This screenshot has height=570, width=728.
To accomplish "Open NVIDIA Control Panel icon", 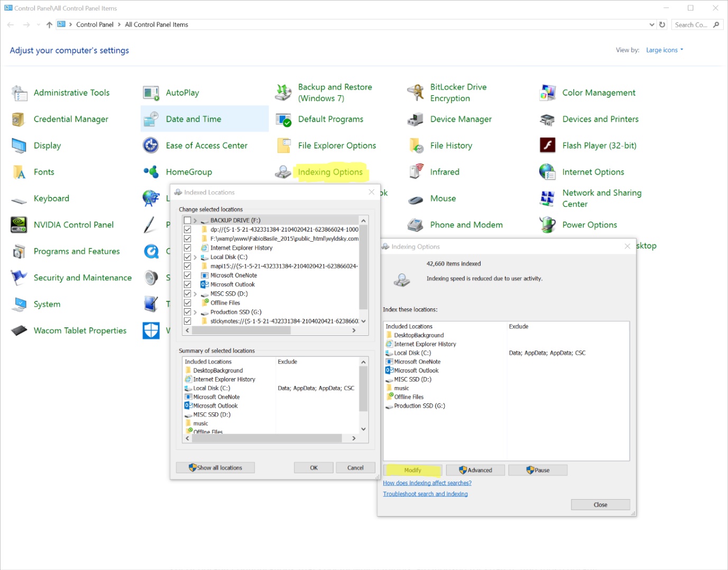I will [20, 225].
